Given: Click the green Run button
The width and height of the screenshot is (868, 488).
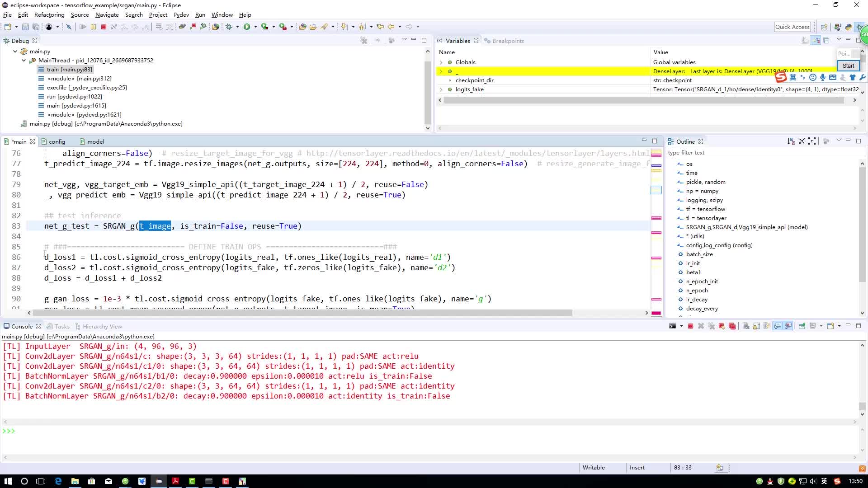Looking at the screenshot, I should (x=247, y=27).
